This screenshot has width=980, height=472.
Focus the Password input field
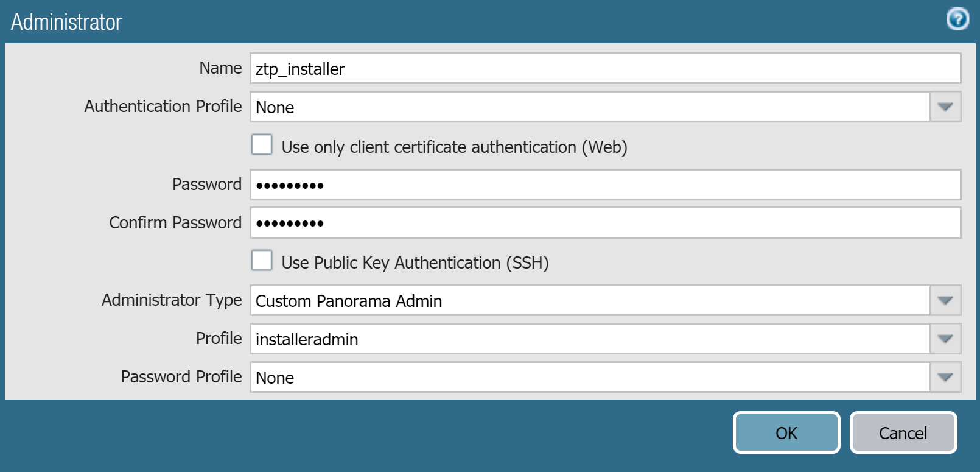[x=605, y=185]
